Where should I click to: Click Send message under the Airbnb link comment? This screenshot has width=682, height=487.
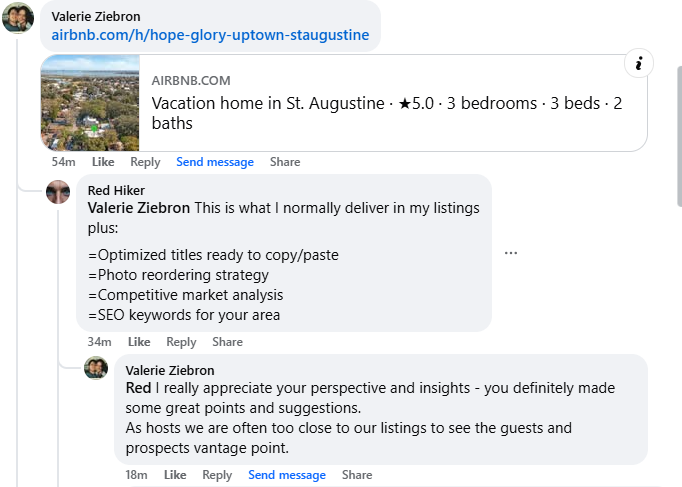(x=215, y=162)
